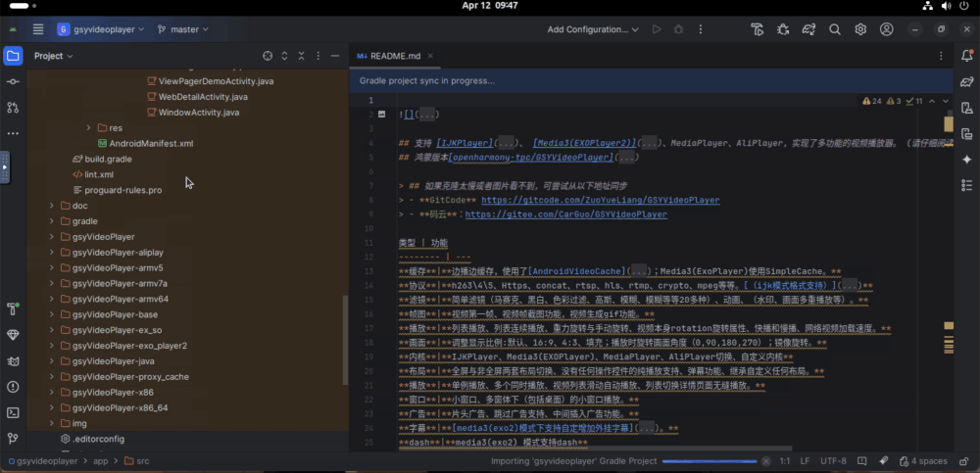Screen dimensions: 980x473
Task: Click the 24 warnings indicator
Action: [x=872, y=101]
